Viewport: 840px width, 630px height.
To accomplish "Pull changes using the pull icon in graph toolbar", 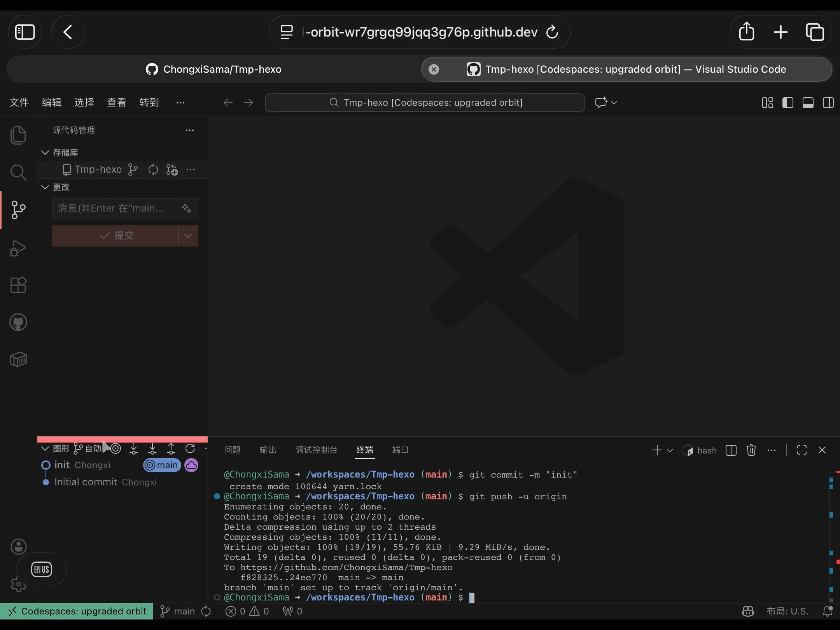I will pos(152,448).
